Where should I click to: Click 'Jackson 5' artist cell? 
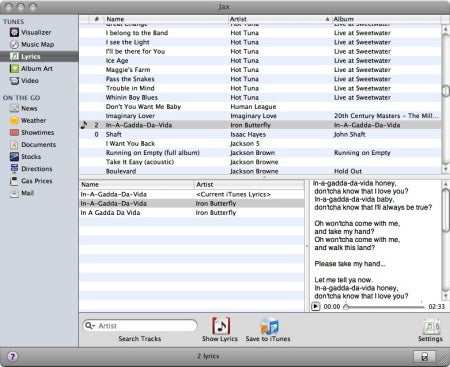[245, 143]
